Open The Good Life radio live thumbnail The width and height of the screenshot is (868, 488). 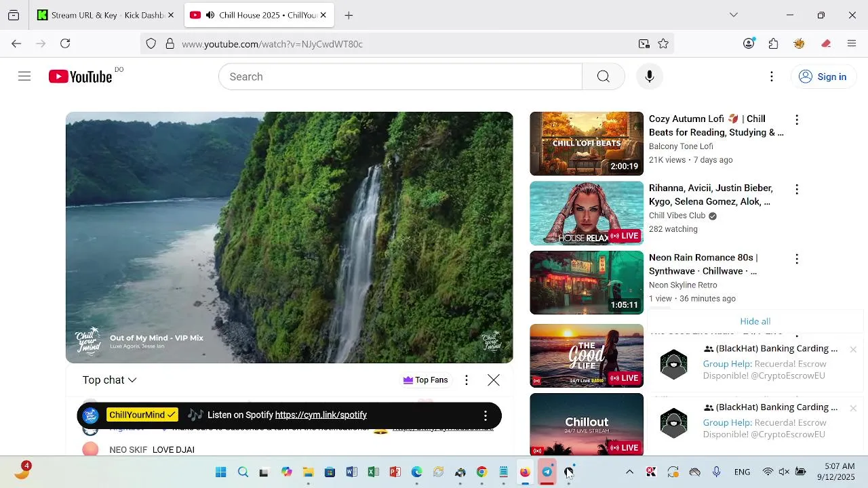click(x=587, y=356)
